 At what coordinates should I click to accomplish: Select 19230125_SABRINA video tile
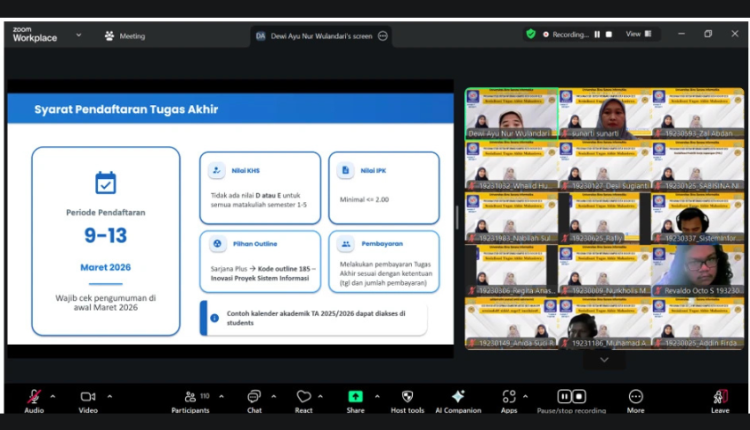coord(698,165)
